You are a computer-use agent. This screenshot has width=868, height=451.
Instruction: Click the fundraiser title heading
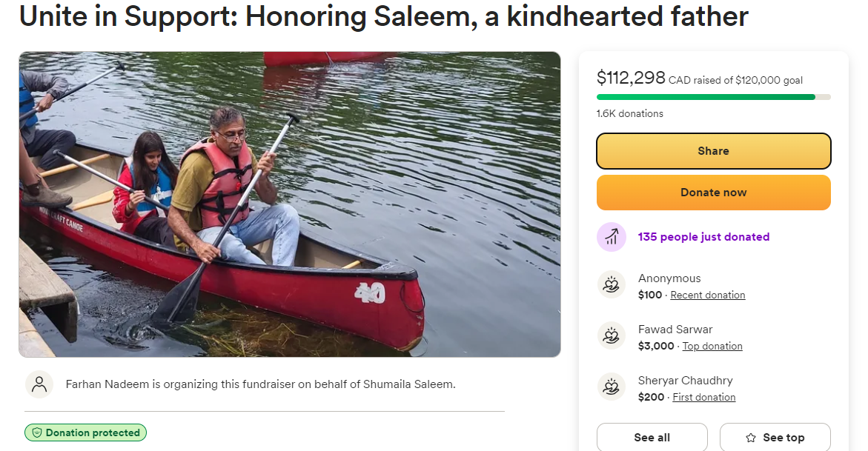pyautogui.click(x=383, y=16)
